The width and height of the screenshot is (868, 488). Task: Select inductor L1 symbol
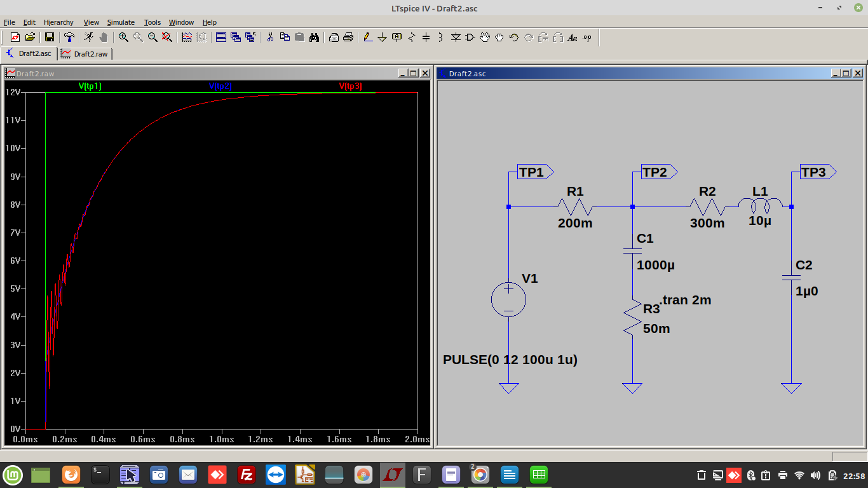pos(760,205)
